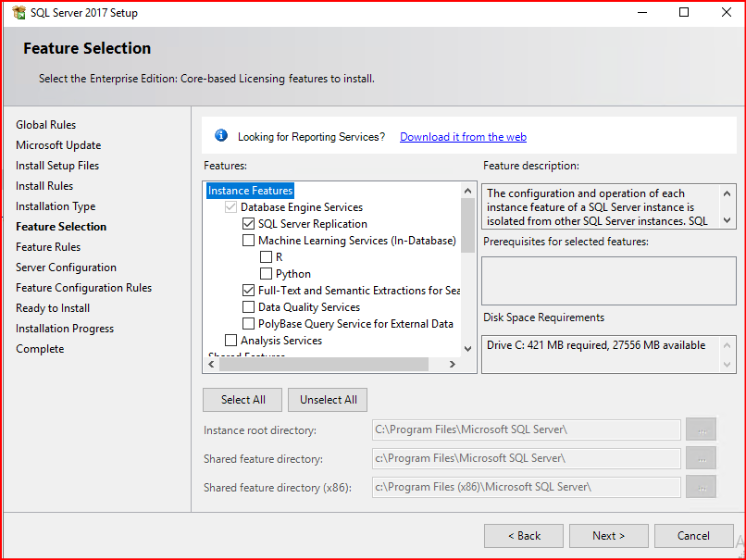Select the Installation Progress step
The height and width of the screenshot is (560, 746).
65,329
